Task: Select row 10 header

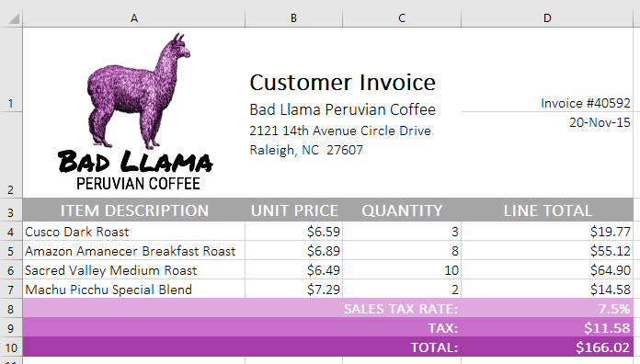Action: click(11, 347)
